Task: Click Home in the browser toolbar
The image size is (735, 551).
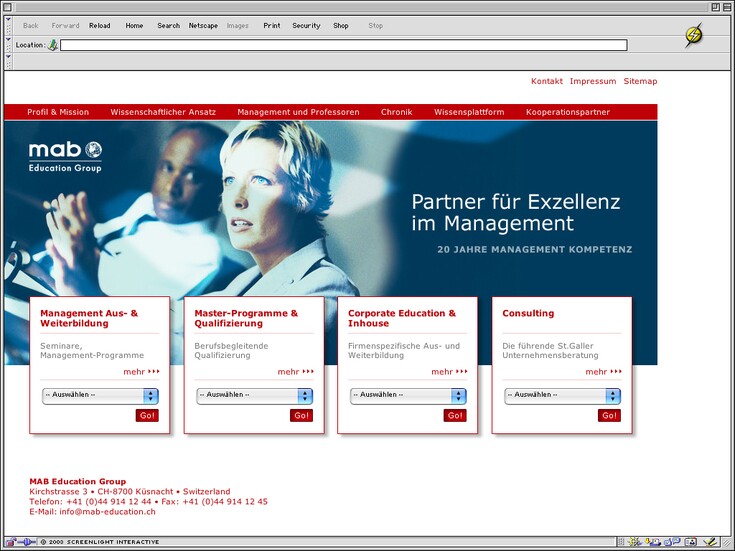Action: 134,26
